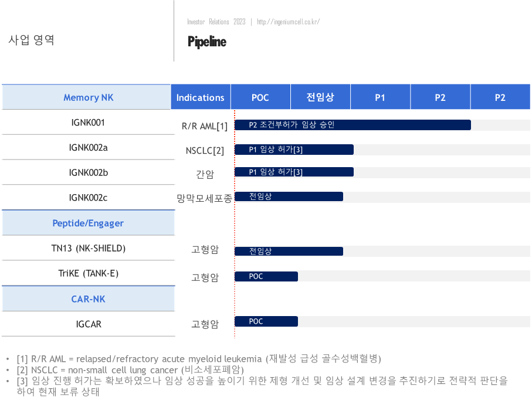Click the P2 조건부허가 임상 승인 progress bar
532x397 pixels.
353,125
